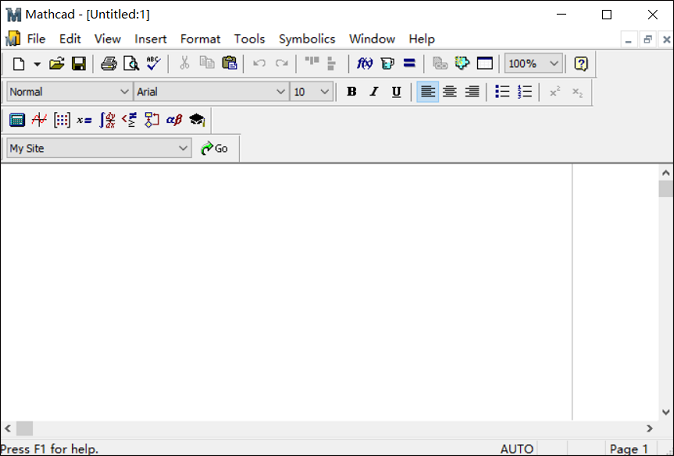The width and height of the screenshot is (674, 456).
Task: Open an existing worksheet file
Action: click(x=56, y=64)
